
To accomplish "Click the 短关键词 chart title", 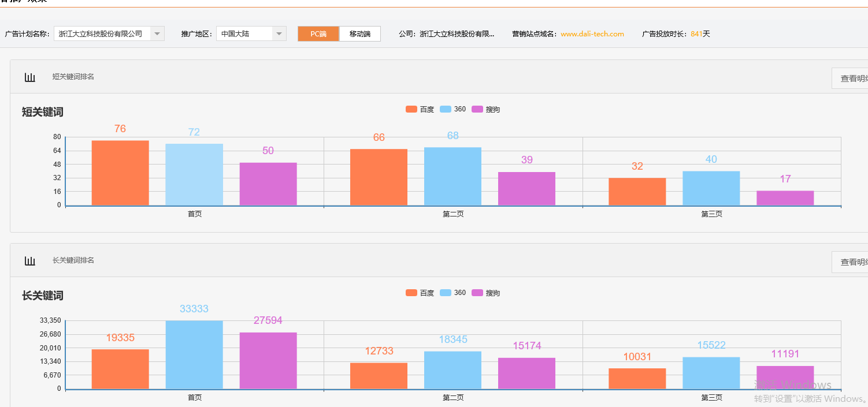I will tap(43, 112).
